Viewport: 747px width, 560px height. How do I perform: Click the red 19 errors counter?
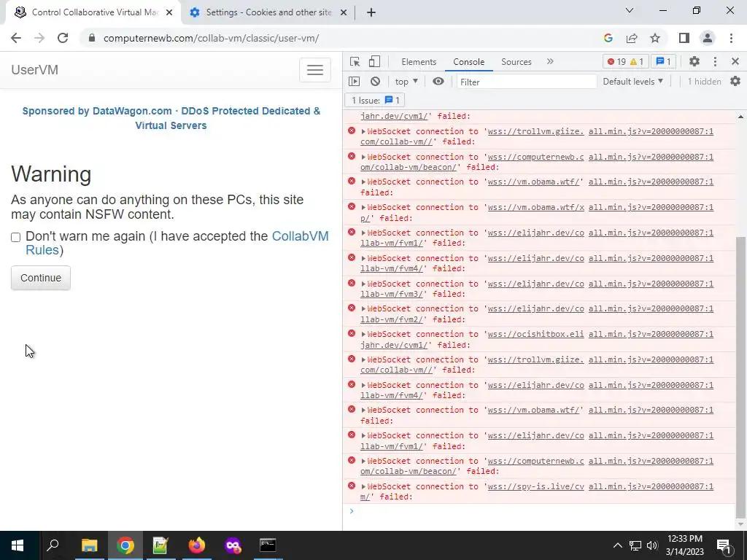click(x=616, y=61)
